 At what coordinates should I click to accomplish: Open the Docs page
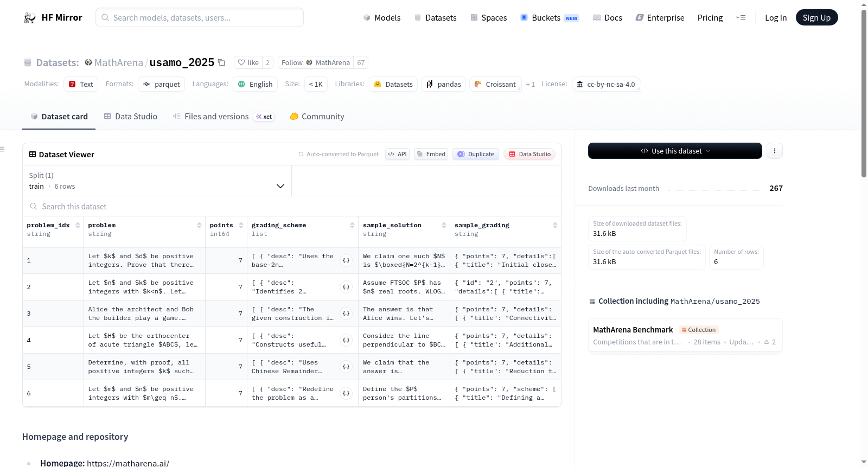click(x=608, y=18)
